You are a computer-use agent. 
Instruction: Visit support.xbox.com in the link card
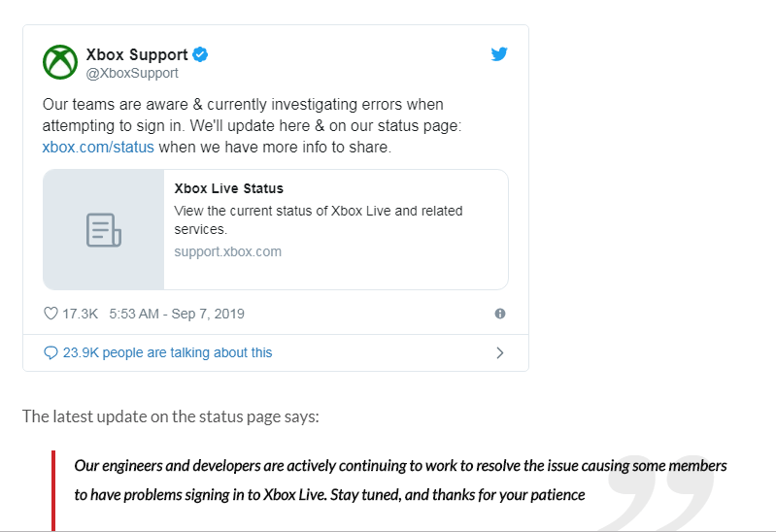227,251
